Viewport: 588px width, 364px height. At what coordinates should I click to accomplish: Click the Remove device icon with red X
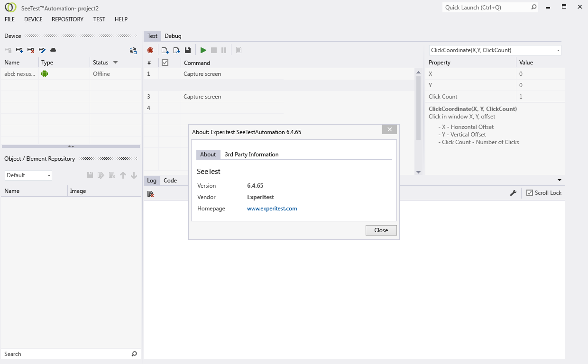pyautogui.click(x=31, y=50)
